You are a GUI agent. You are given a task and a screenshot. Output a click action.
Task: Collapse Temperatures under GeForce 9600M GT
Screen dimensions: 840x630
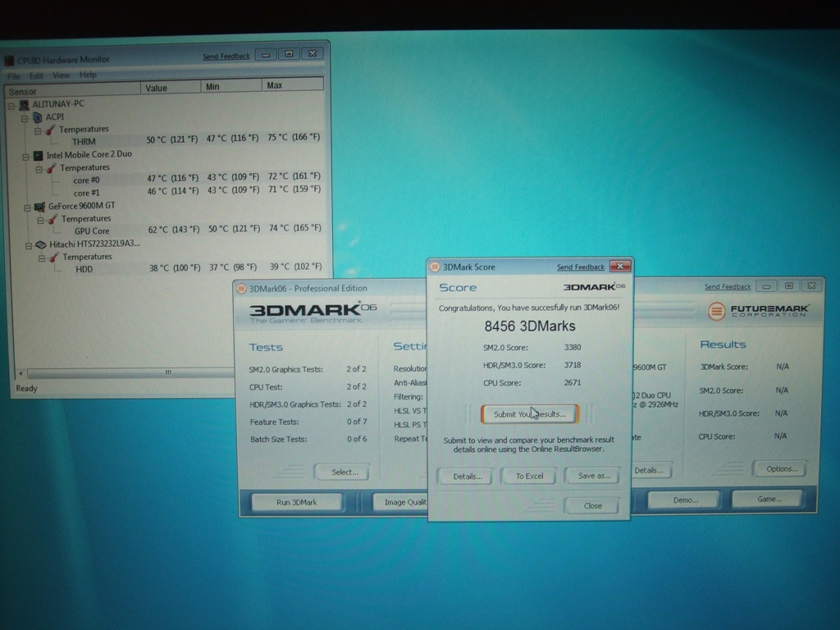tap(40, 220)
